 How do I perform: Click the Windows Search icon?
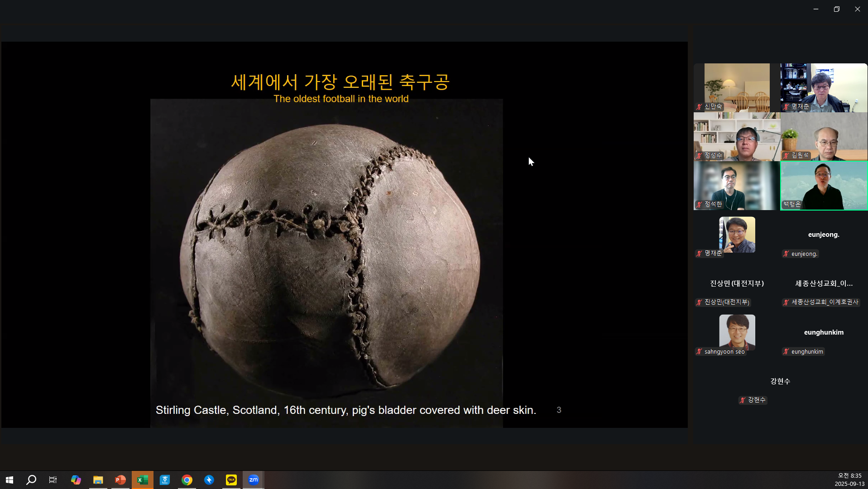click(31, 479)
